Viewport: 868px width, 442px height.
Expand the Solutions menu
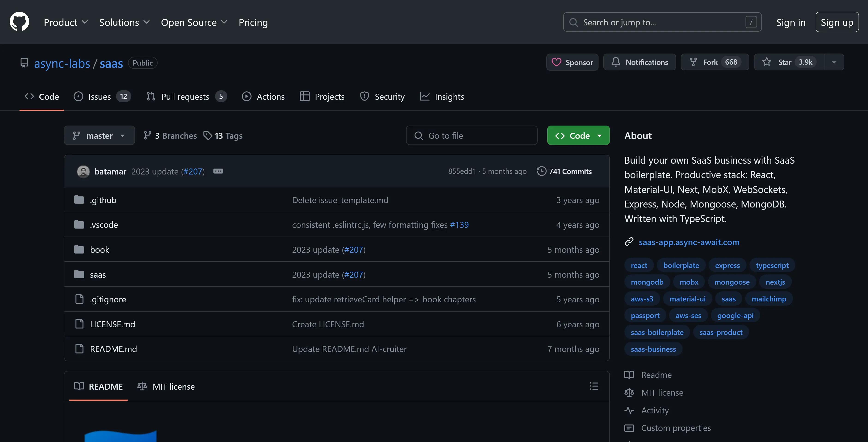pyautogui.click(x=124, y=22)
